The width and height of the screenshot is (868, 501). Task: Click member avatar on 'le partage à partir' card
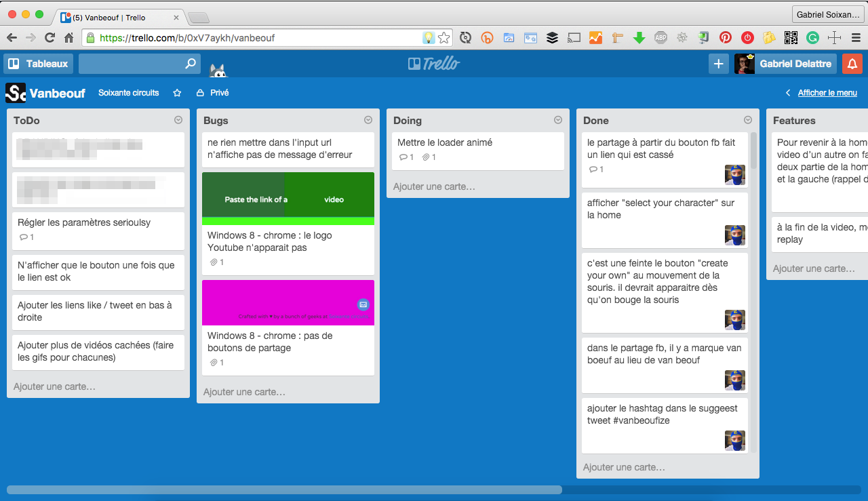tap(735, 175)
